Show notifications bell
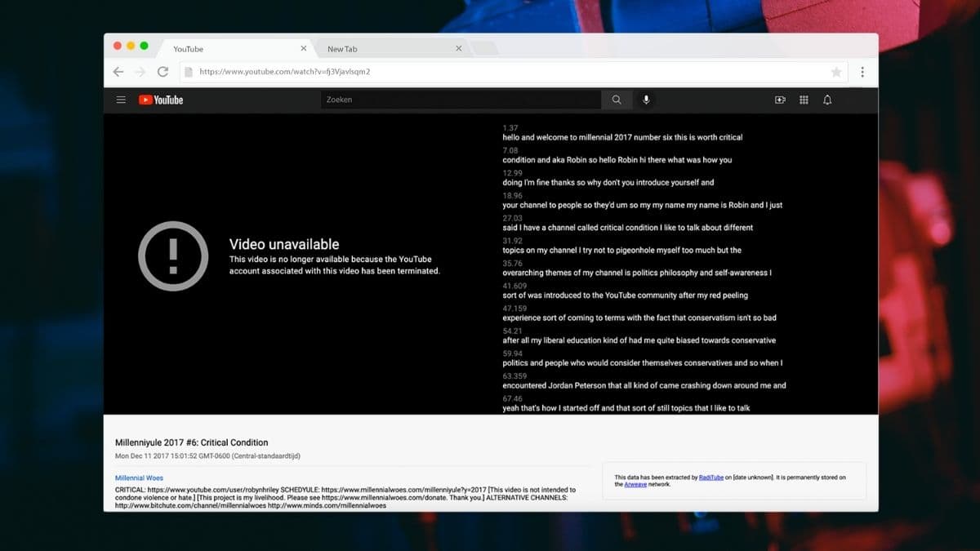The height and width of the screenshot is (551, 980). [827, 100]
